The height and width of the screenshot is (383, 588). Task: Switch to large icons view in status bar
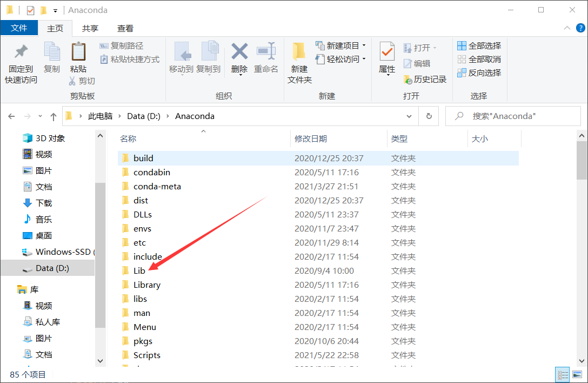[577, 375]
